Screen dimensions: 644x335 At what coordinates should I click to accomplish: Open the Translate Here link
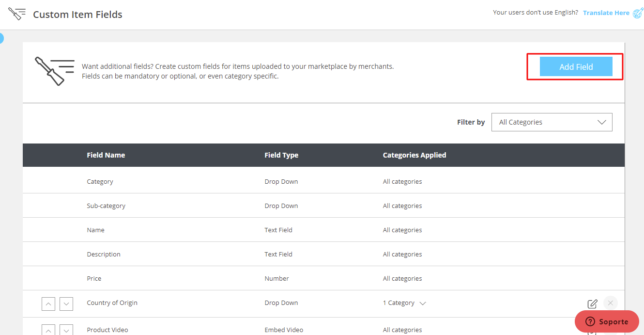606,13
